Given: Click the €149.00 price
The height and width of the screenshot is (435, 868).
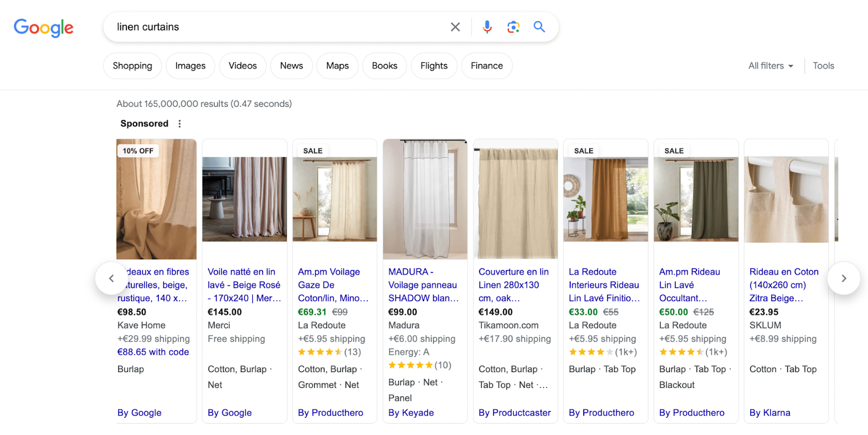Looking at the screenshot, I should click(x=495, y=312).
